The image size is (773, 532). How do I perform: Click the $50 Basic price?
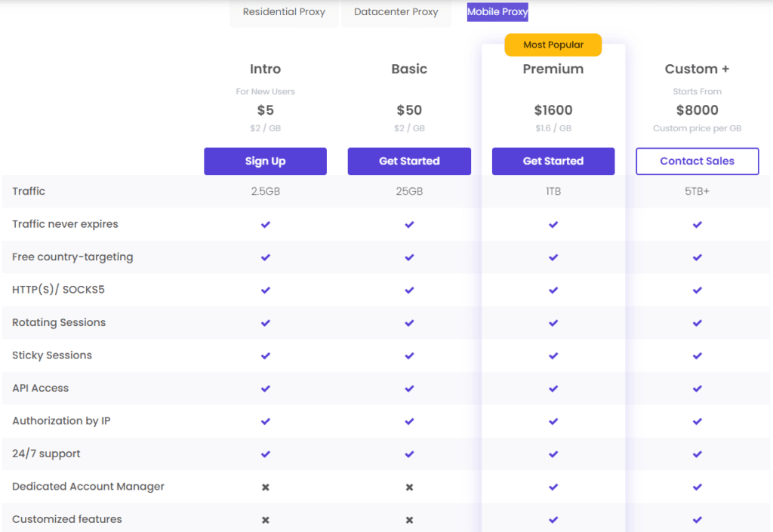coord(409,110)
